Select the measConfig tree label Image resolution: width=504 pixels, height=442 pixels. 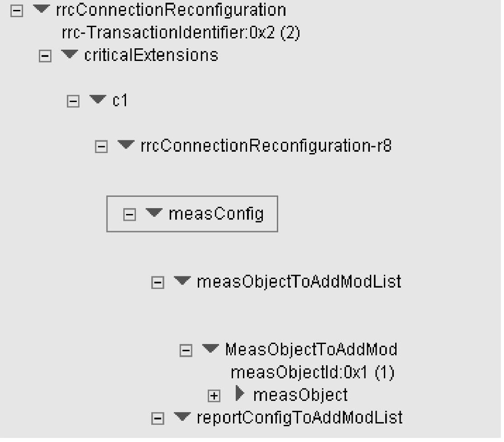tap(216, 214)
